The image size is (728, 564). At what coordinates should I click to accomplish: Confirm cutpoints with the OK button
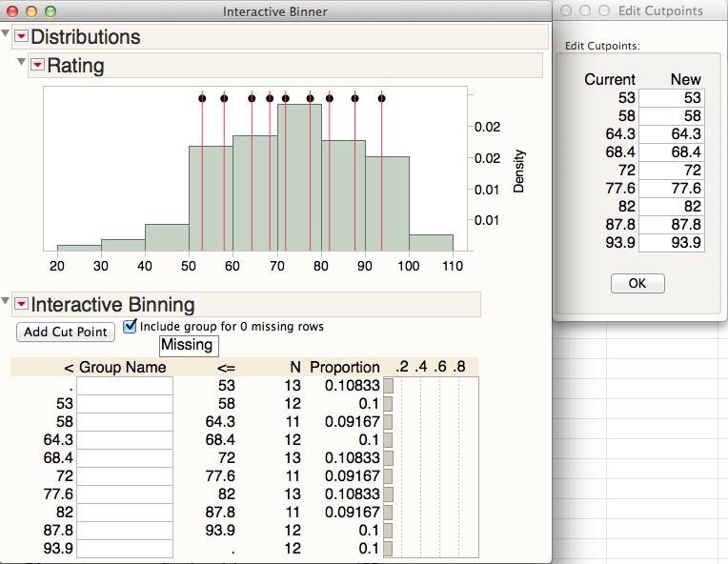pos(637,283)
